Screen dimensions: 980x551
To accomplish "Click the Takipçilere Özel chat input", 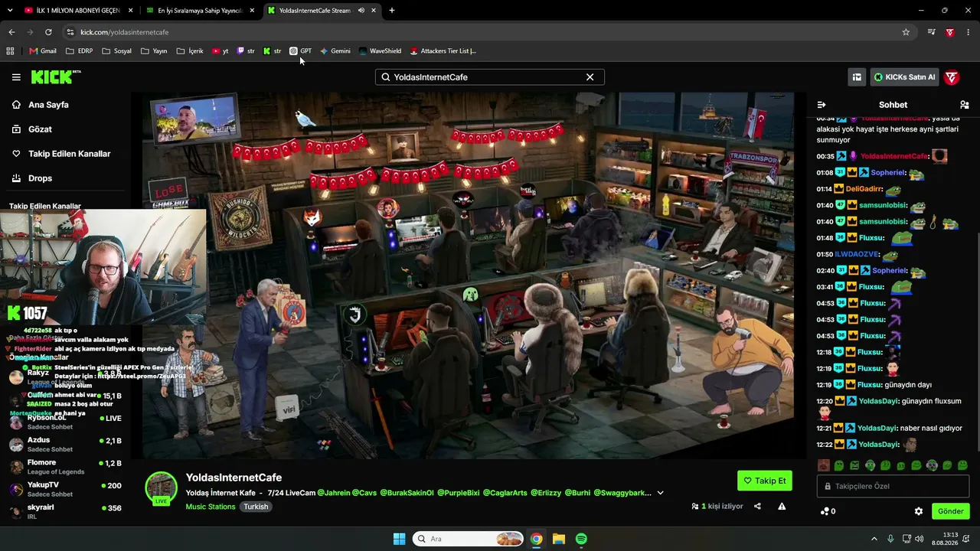I will coord(893,486).
